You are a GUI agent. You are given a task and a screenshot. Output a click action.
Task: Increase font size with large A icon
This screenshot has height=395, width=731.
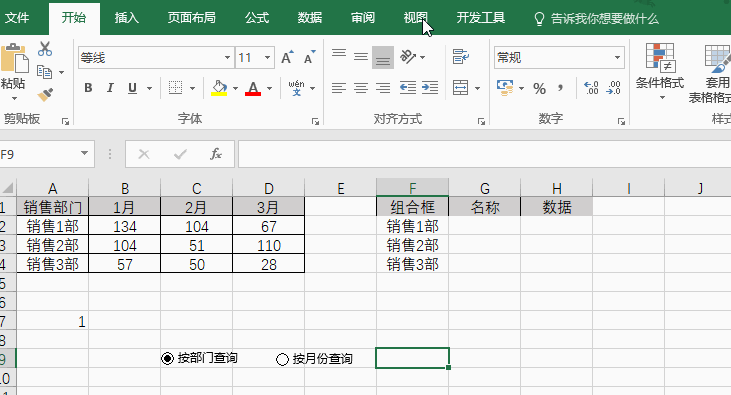click(287, 57)
